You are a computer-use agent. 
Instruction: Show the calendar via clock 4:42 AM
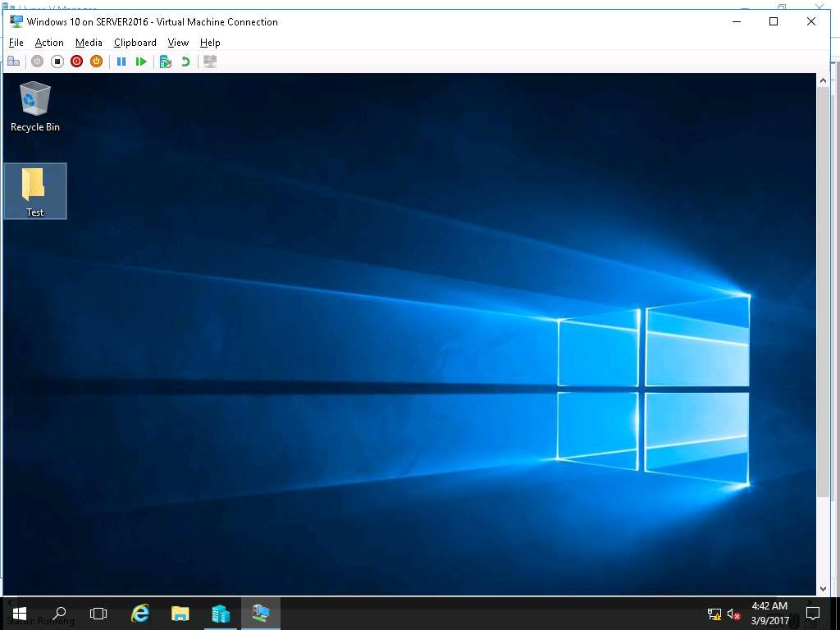click(769, 614)
